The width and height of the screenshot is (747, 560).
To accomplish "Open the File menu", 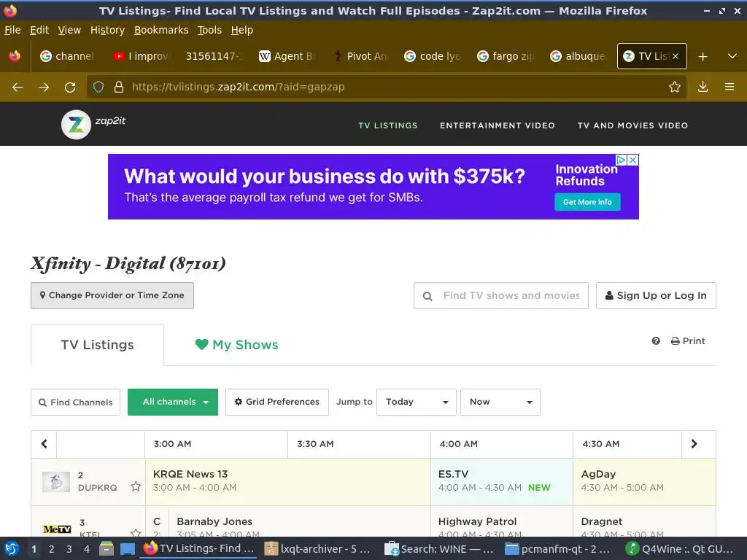I will 12,30.
